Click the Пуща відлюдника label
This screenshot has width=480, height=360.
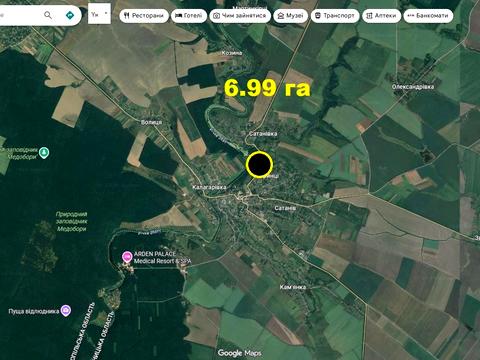[34, 311]
